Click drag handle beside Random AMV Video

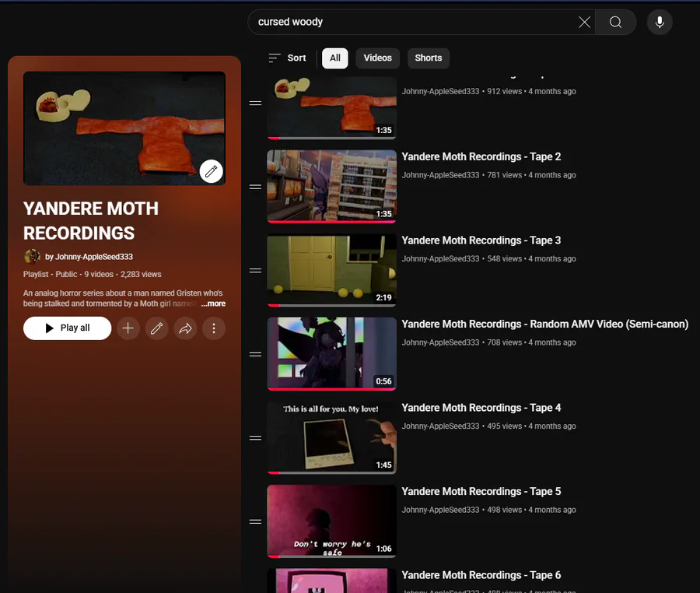click(255, 354)
